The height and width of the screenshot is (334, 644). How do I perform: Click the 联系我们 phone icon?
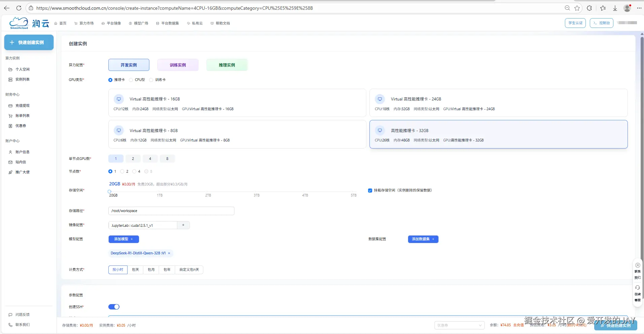point(10,325)
